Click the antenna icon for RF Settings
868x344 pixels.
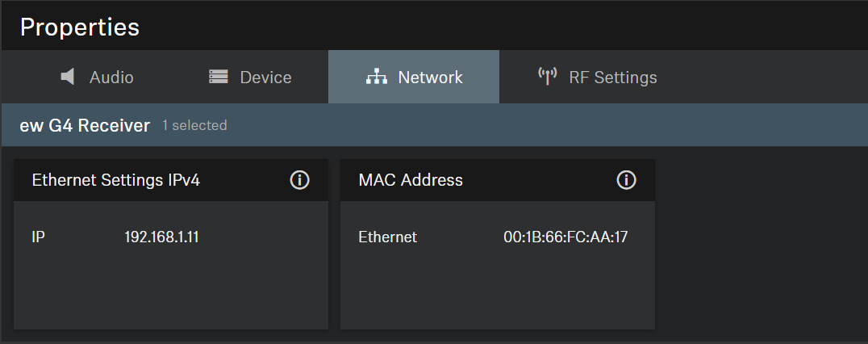[x=548, y=77]
